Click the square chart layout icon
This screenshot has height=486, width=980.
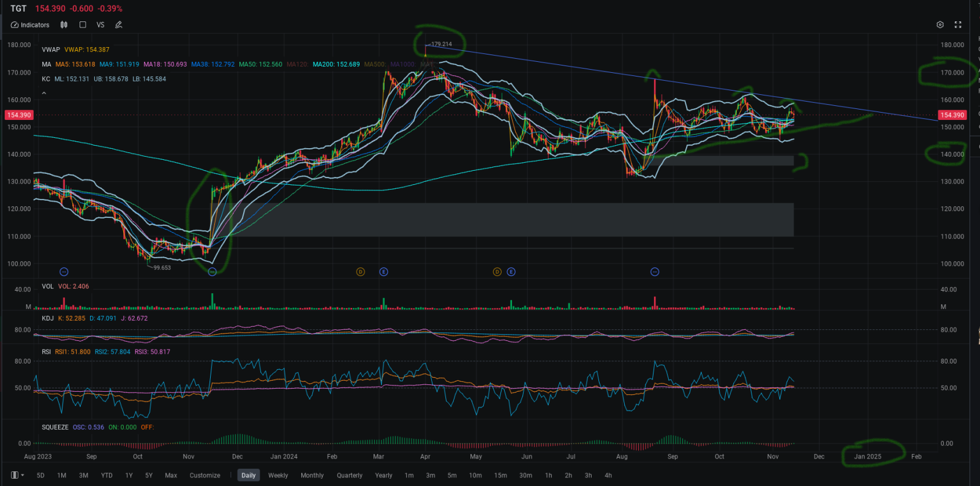(x=83, y=25)
